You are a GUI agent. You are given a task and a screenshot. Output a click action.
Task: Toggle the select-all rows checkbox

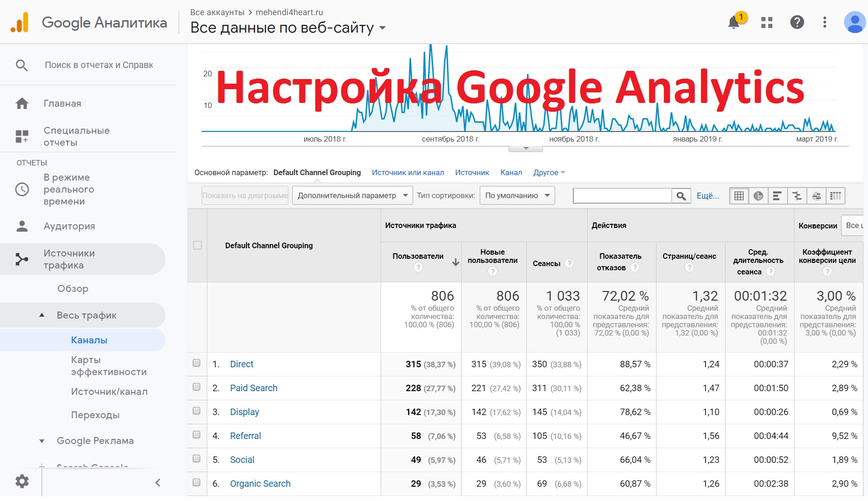(198, 245)
